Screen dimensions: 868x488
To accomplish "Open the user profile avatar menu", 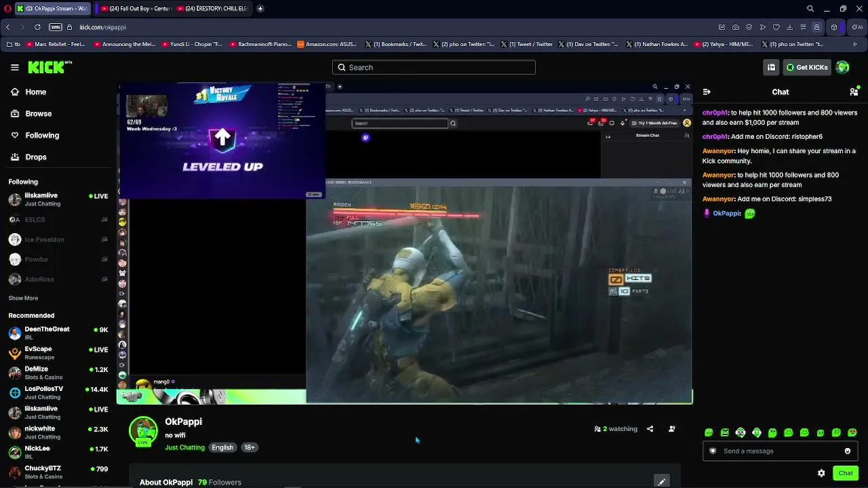I will coord(842,67).
